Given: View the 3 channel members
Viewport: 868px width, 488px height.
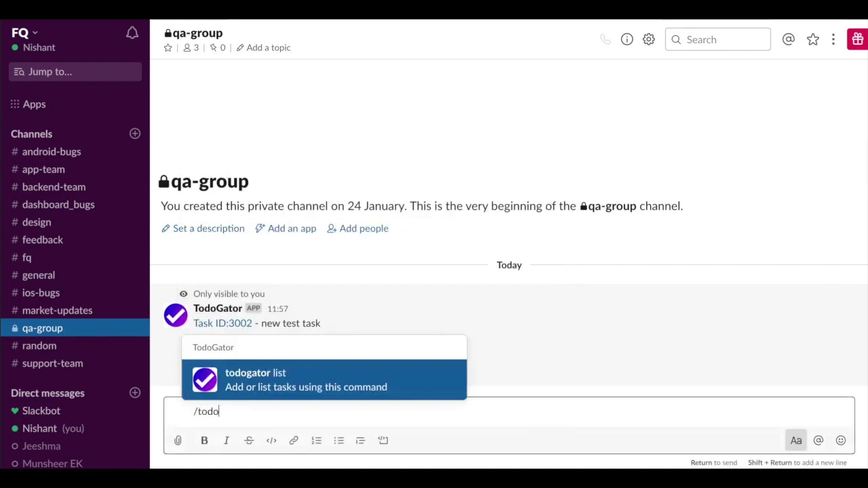Looking at the screenshot, I should click(x=191, y=47).
